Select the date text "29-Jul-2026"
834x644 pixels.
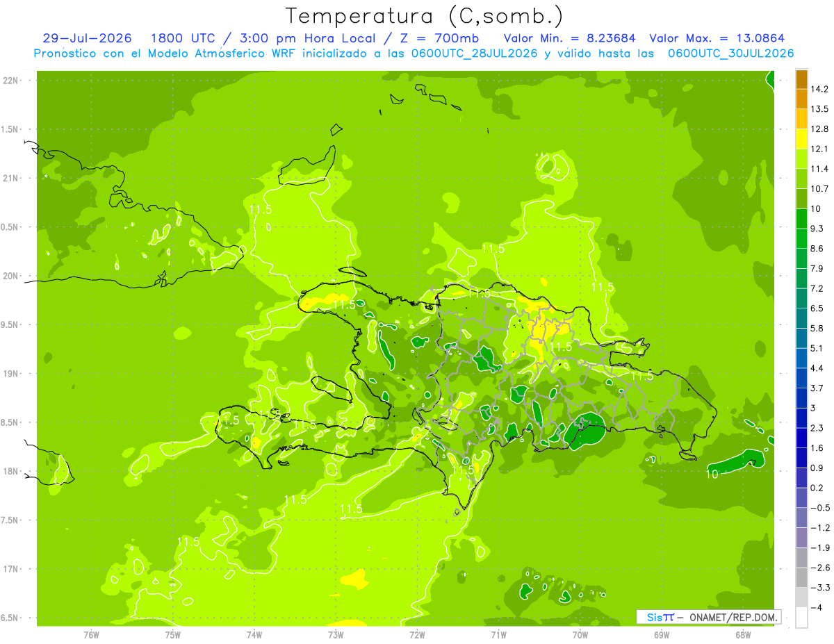point(89,38)
